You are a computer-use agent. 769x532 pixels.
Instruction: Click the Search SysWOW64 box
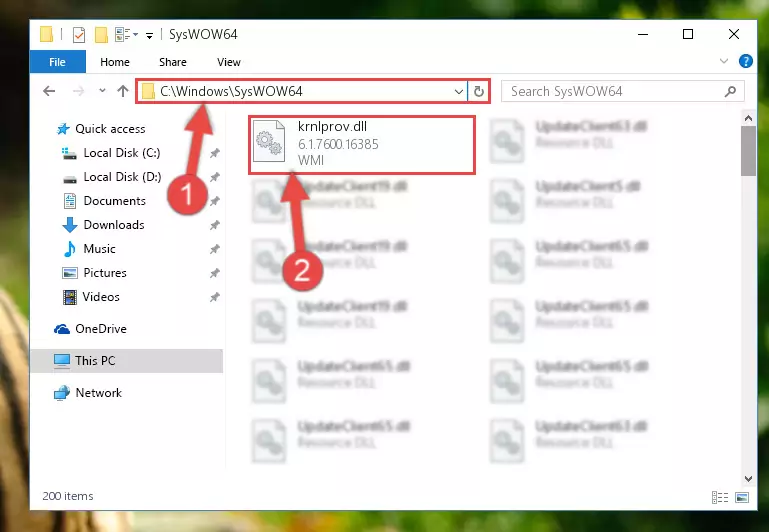tap(622, 92)
